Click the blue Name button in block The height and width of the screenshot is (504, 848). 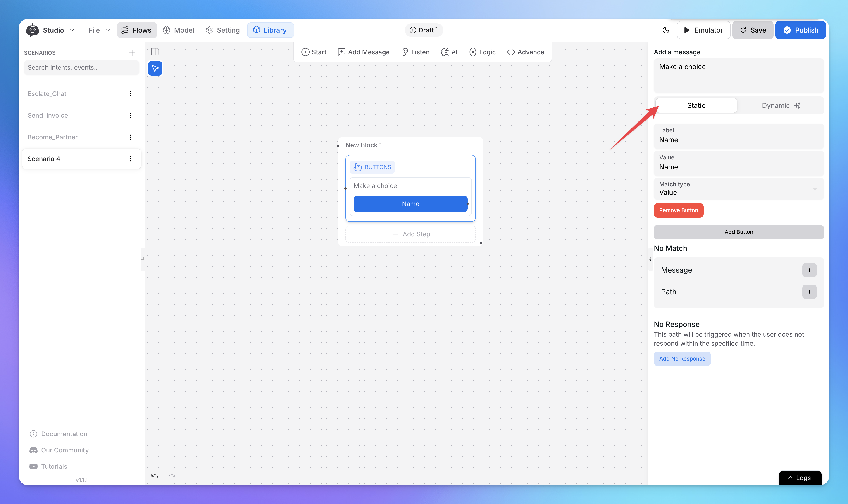pyautogui.click(x=410, y=204)
